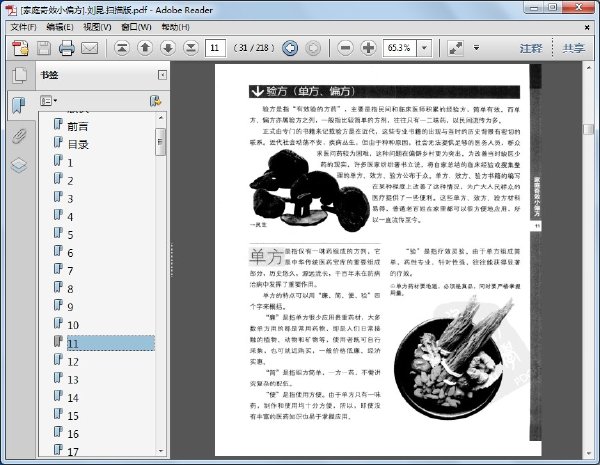Select bookmark 17
Screen dimensions: 600x465
73,452
